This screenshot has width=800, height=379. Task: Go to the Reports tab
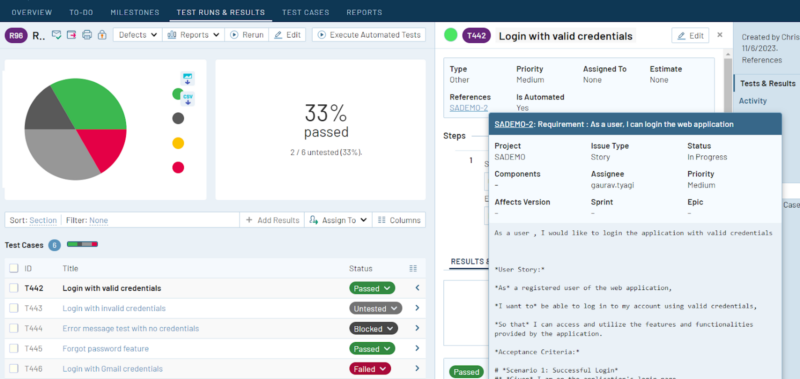(364, 12)
